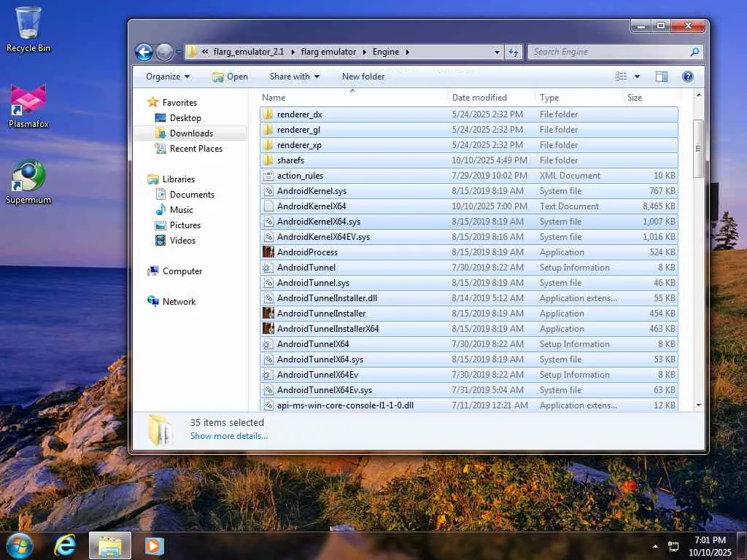
Task: Click the New folder button
Action: [x=363, y=77]
